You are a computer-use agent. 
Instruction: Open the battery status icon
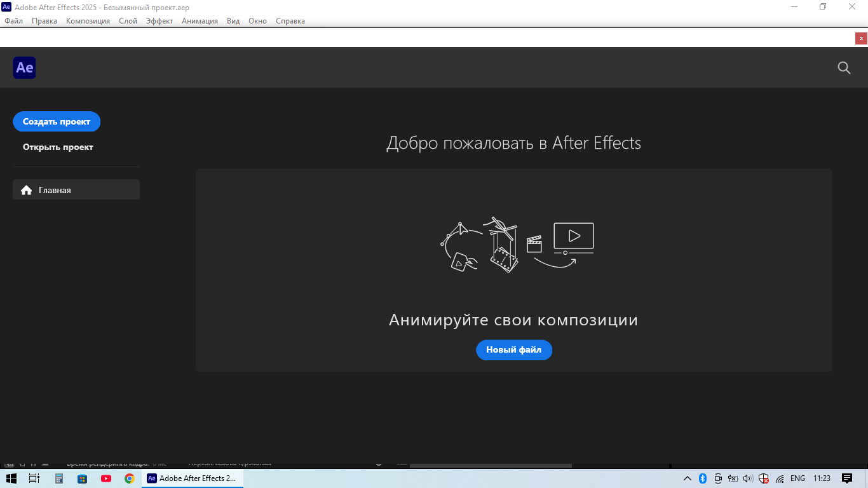coord(733,478)
